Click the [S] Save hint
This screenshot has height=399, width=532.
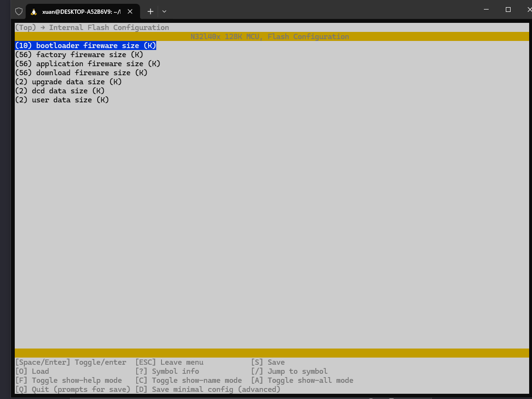point(268,362)
